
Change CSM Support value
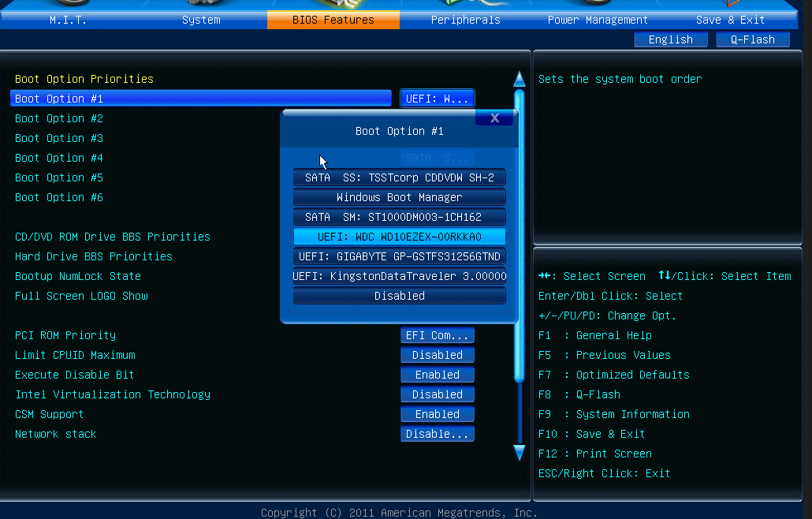click(437, 414)
